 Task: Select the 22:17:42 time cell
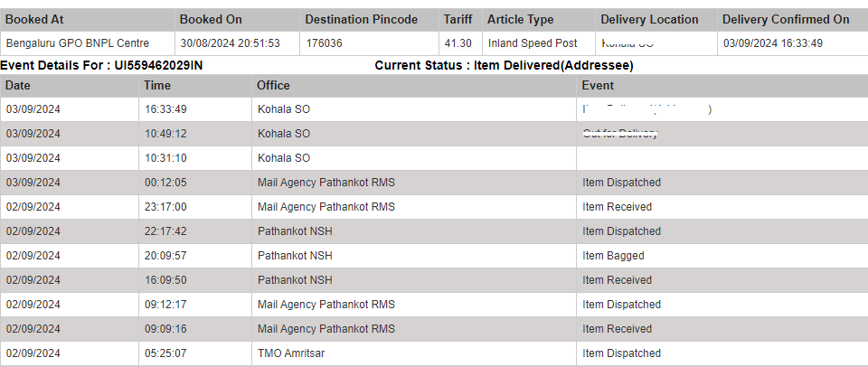pyautogui.click(x=195, y=231)
